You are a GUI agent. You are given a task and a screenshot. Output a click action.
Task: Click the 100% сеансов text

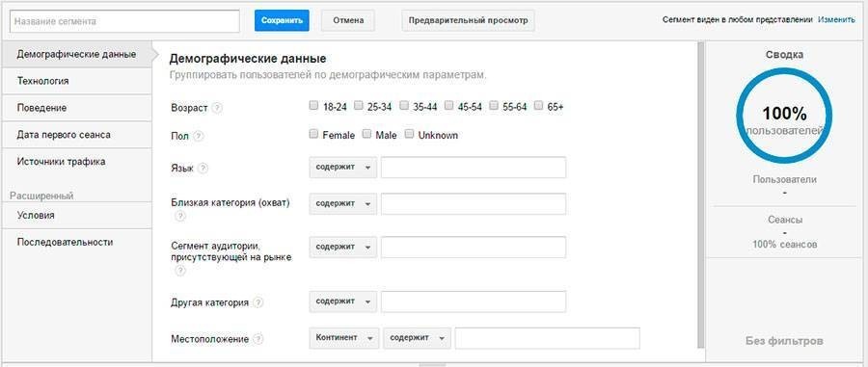(784, 245)
